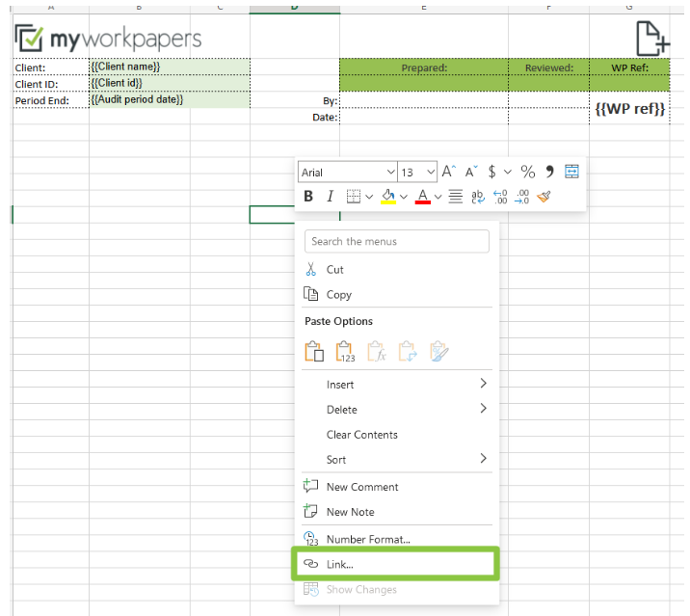Click the format painter brush icon
The image size is (690, 616).
(x=544, y=197)
